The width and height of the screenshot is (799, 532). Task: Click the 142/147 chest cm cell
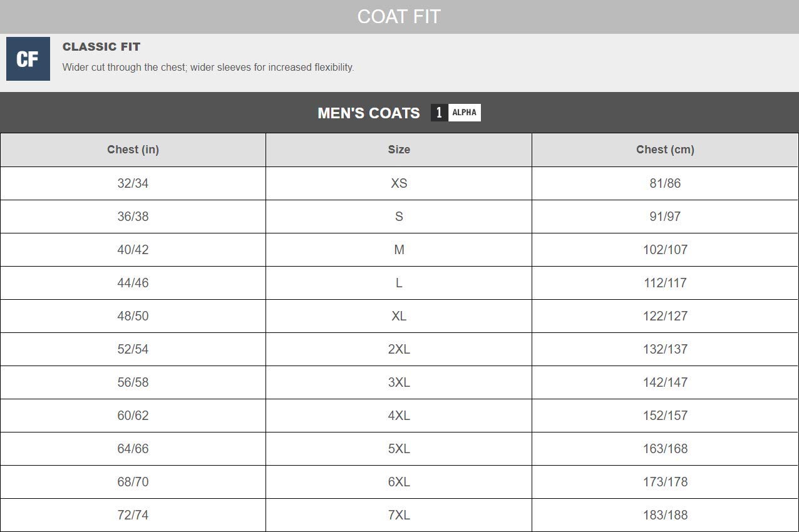(665, 382)
